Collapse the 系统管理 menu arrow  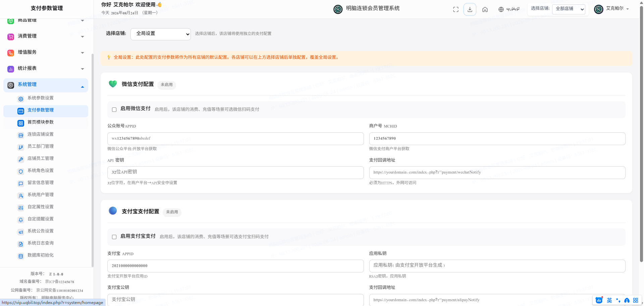(83, 87)
